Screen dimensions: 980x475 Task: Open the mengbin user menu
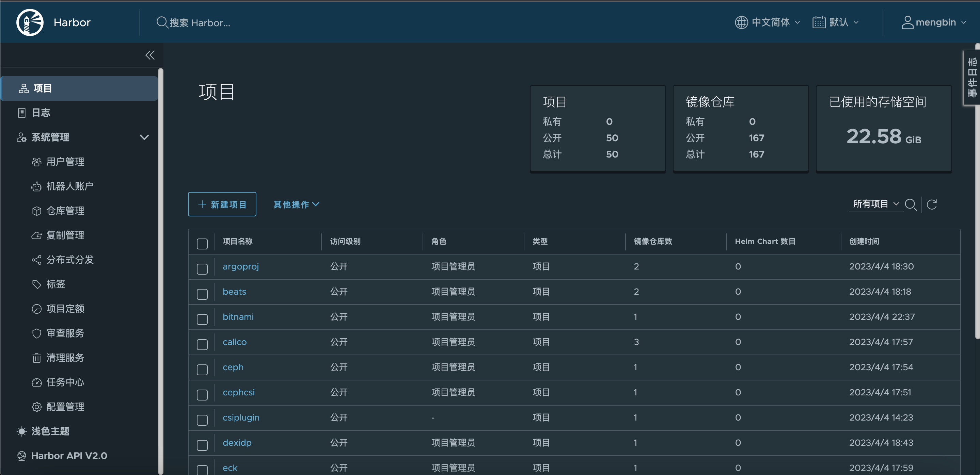[934, 22]
